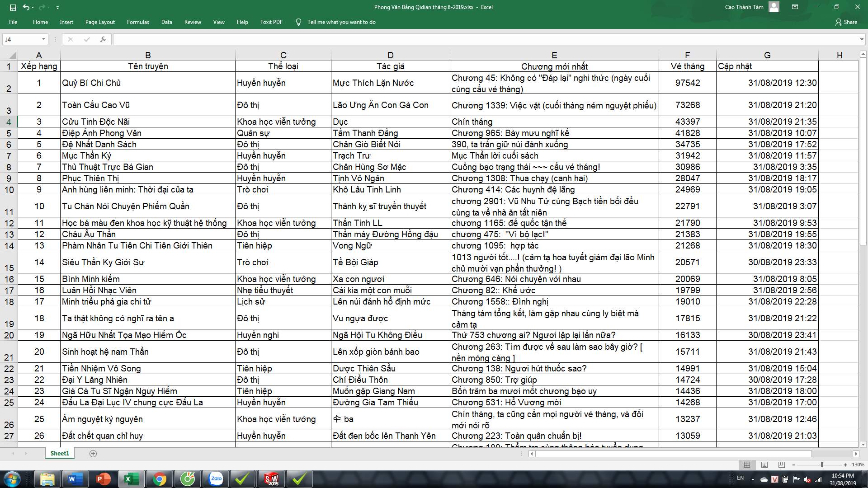The image size is (868, 488).
Task: Click the Undo arrow icon
Action: click(26, 7)
